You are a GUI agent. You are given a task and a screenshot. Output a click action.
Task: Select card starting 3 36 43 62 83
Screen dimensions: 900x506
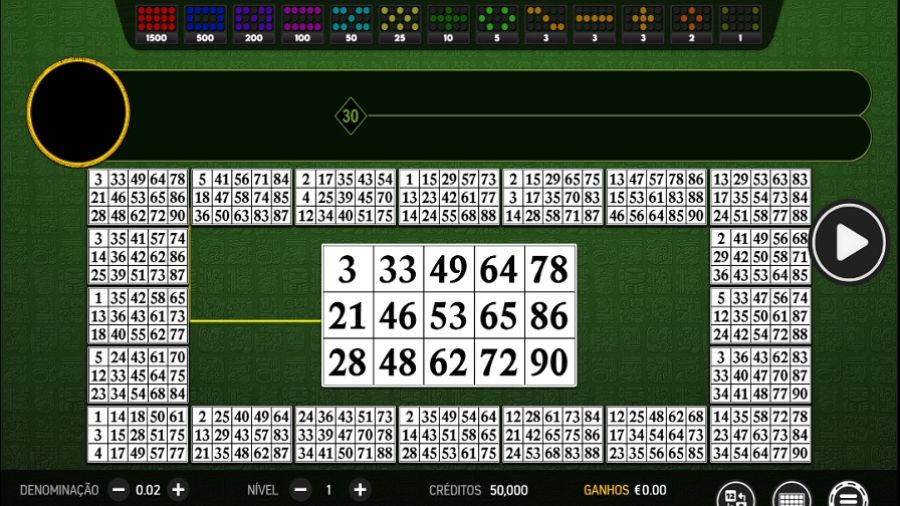[761, 375]
